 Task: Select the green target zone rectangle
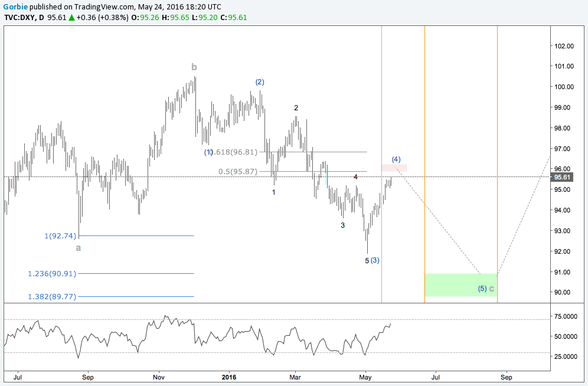point(461,285)
